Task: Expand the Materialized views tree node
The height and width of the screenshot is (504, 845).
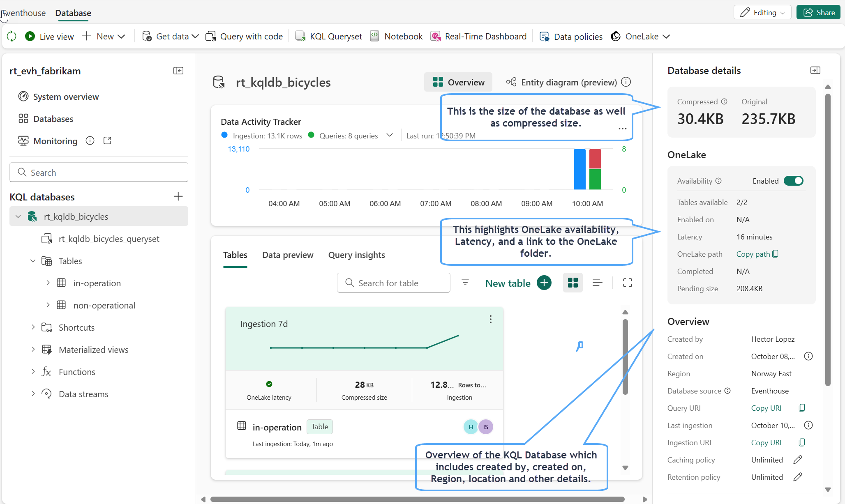Action: 33,350
